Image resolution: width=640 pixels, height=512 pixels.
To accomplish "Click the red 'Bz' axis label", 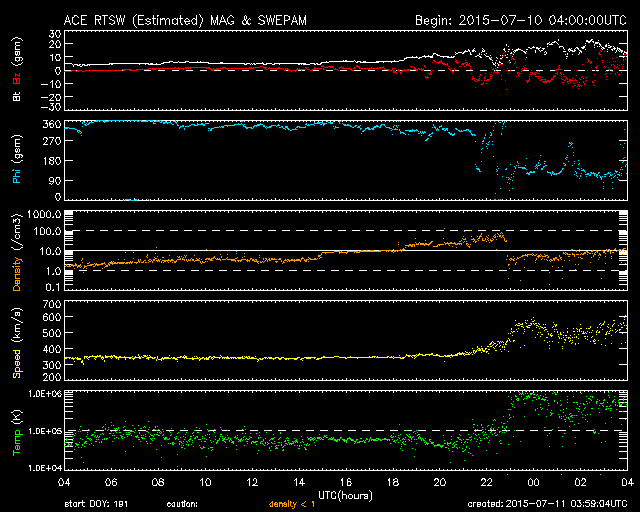I will 17,78.
